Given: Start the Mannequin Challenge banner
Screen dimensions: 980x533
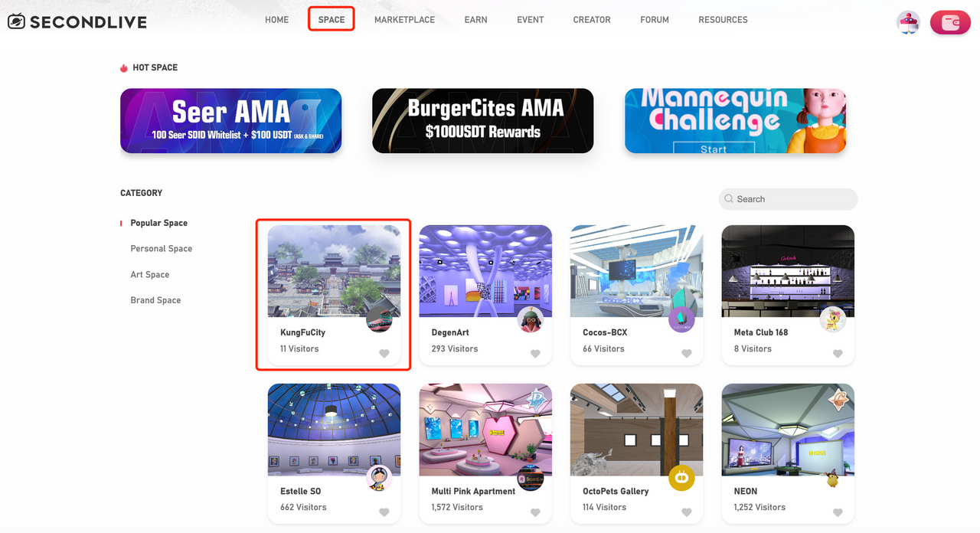Looking at the screenshot, I should [x=735, y=120].
